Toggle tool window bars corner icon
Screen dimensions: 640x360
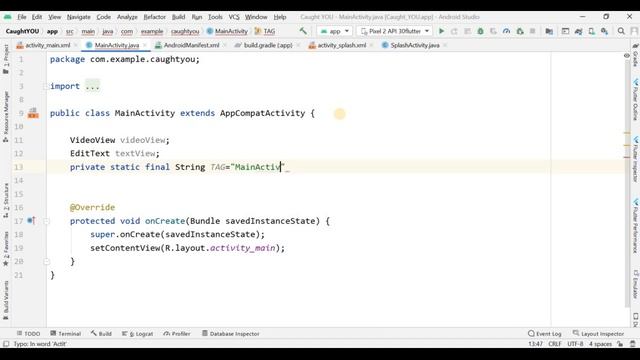pos(6,344)
